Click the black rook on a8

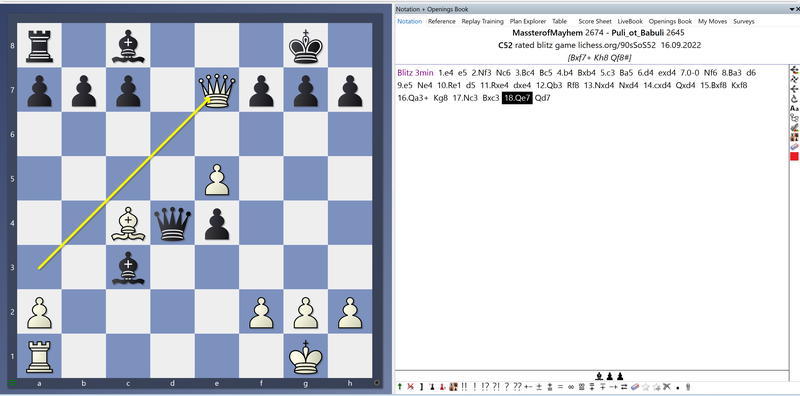click(39, 45)
